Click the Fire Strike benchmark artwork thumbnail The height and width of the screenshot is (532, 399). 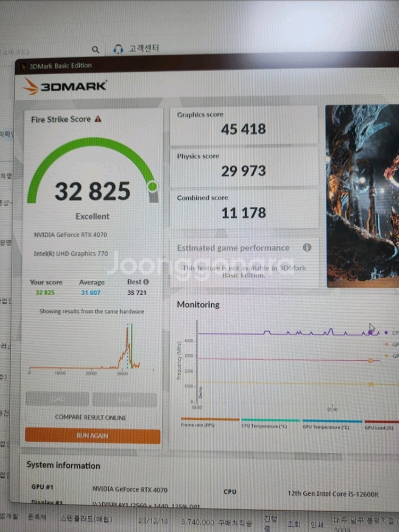tap(362, 196)
